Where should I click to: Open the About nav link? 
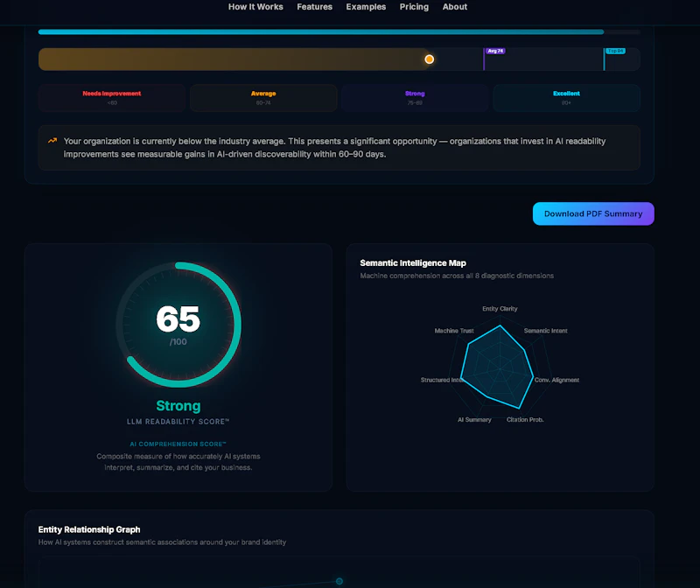pyautogui.click(x=454, y=7)
